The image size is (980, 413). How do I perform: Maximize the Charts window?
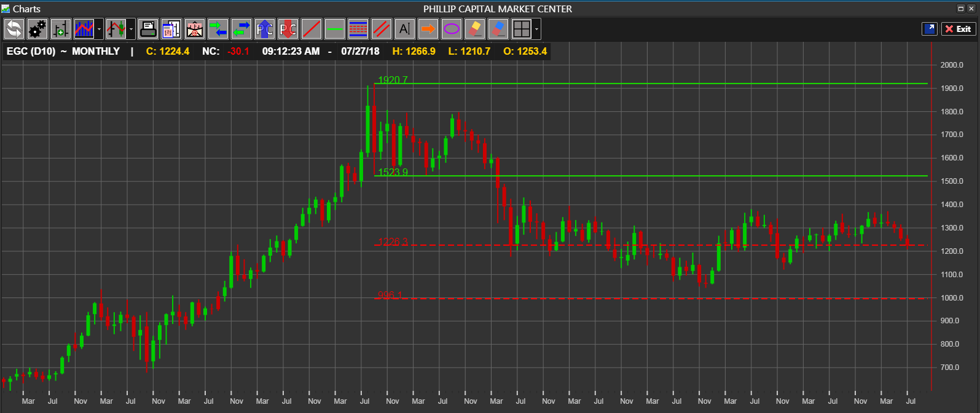point(961,9)
